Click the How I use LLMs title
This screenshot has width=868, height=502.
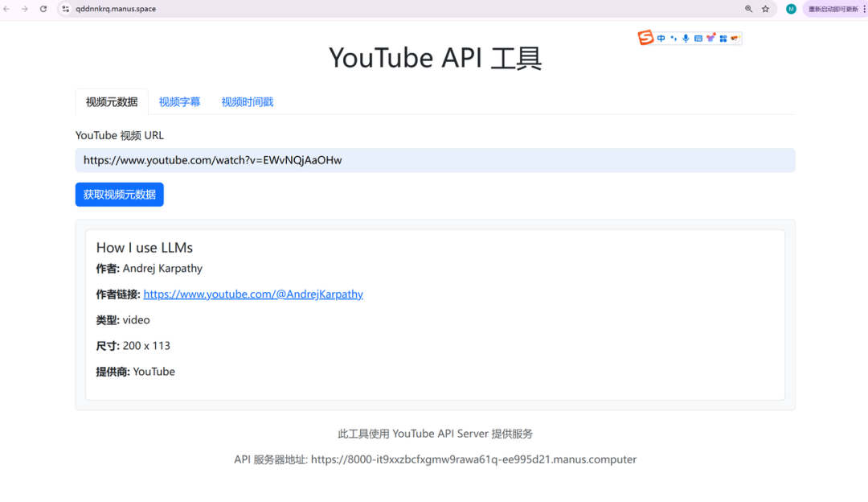coord(145,248)
